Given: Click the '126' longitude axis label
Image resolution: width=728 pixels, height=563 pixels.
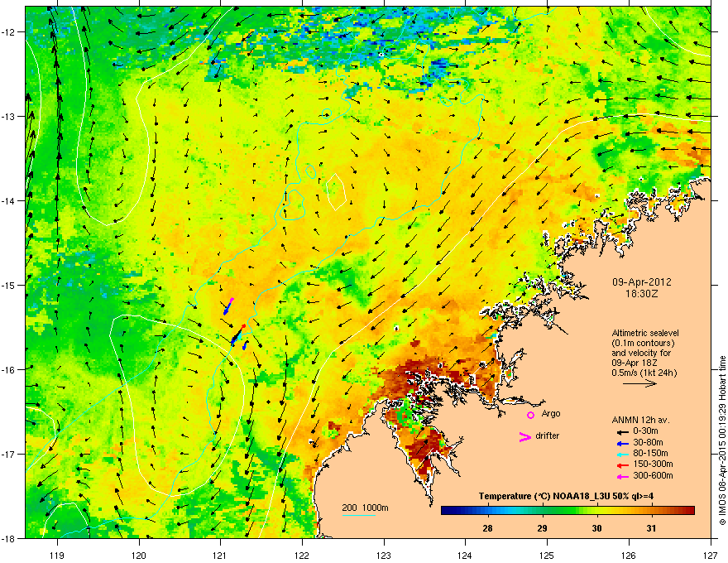Looking at the screenshot, I should coord(629,555).
